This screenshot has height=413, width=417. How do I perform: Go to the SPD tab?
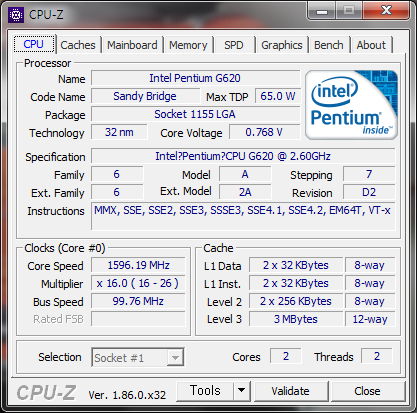click(x=234, y=45)
